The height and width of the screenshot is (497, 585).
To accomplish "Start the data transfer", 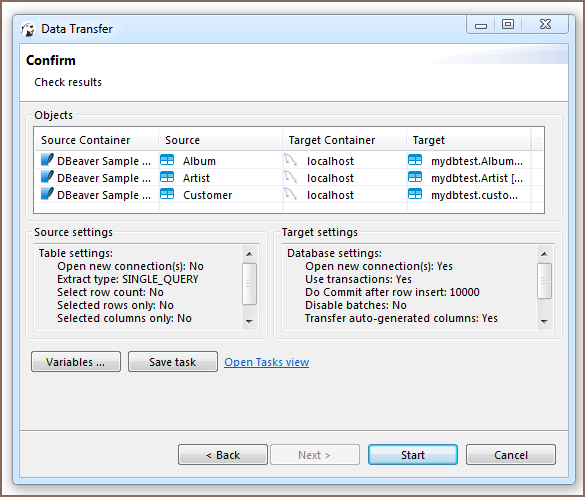I will (x=413, y=454).
